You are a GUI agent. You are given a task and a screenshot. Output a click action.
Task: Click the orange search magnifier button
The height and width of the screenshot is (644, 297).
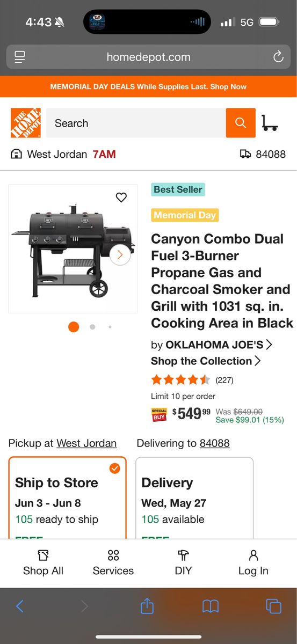pyautogui.click(x=241, y=123)
